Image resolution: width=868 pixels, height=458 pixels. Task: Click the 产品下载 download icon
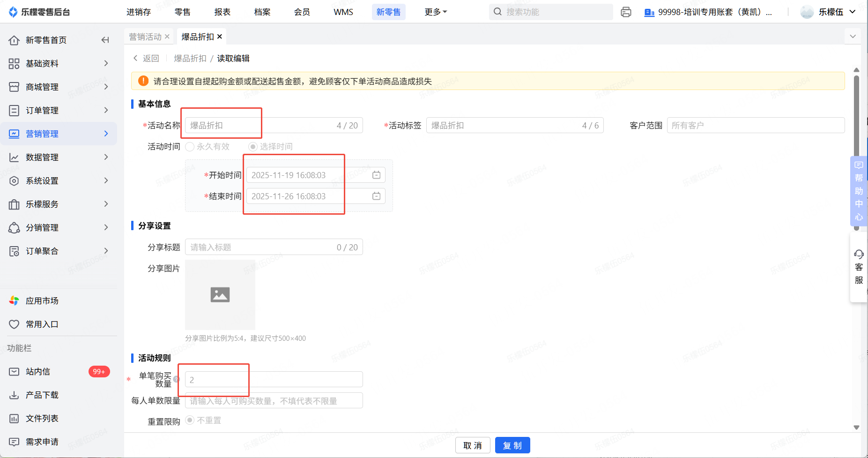click(14, 395)
